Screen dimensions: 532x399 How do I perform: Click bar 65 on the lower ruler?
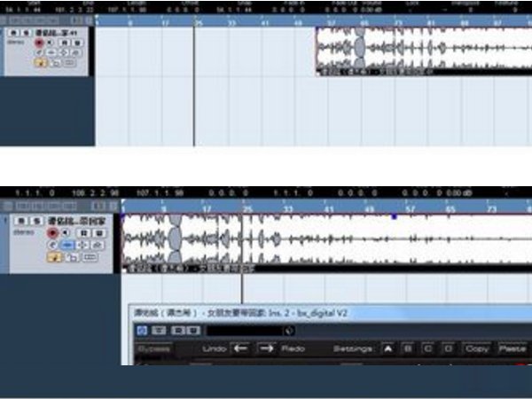point(450,209)
